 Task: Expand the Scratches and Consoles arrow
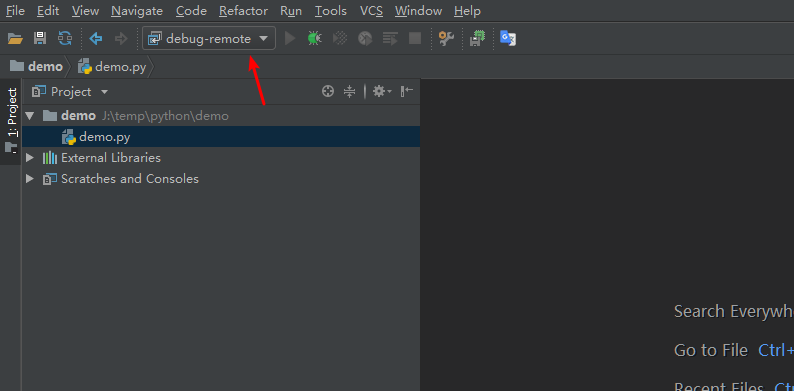pyautogui.click(x=30, y=179)
